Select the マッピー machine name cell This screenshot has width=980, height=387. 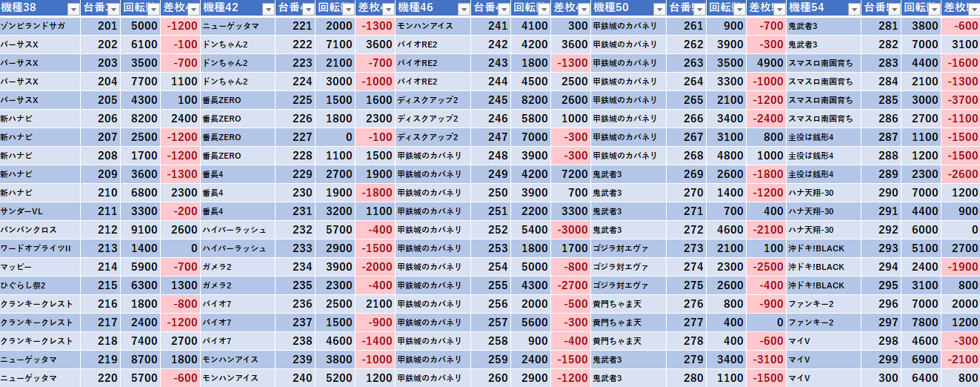pos(40,267)
